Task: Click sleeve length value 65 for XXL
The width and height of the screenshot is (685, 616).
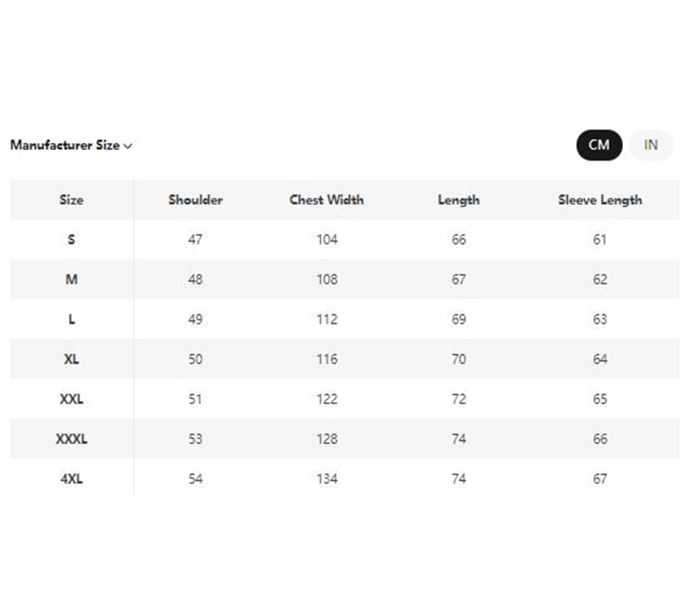Action: pyautogui.click(x=600, y=399)
